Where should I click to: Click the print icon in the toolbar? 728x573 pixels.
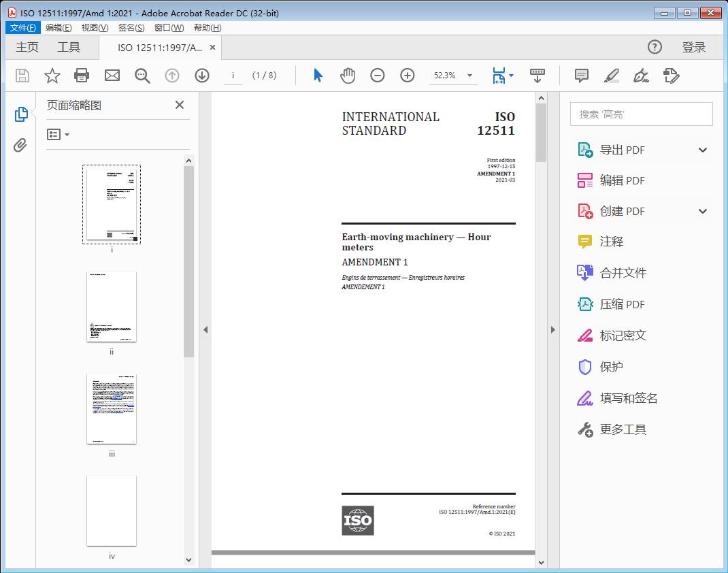point(82,76)
